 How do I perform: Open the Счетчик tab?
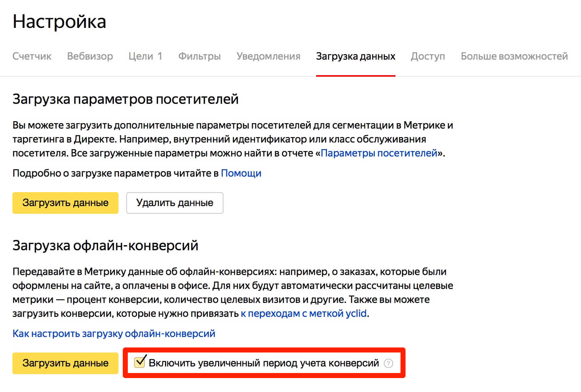32,56
